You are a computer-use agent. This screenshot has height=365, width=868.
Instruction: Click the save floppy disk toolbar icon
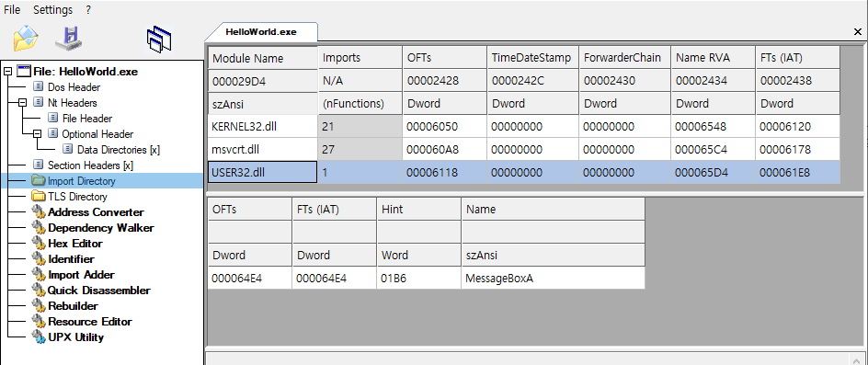click(x=69, y=39)
